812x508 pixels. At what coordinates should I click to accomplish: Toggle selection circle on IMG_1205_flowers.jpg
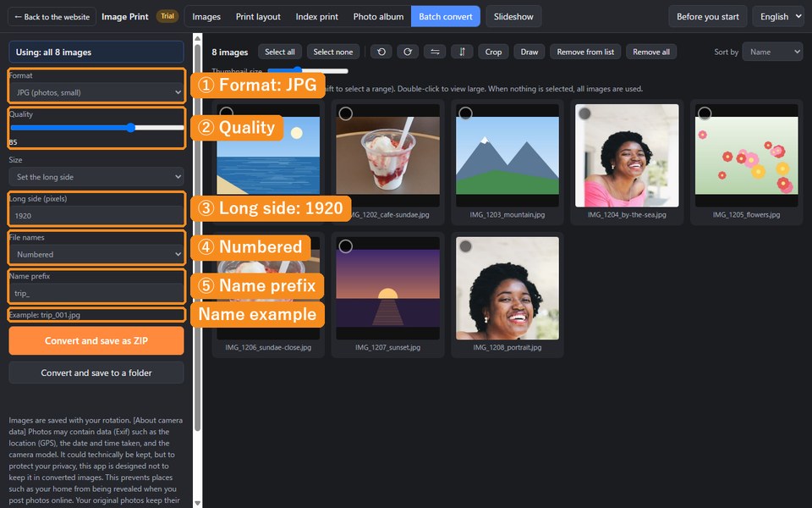tap(705, 113)
